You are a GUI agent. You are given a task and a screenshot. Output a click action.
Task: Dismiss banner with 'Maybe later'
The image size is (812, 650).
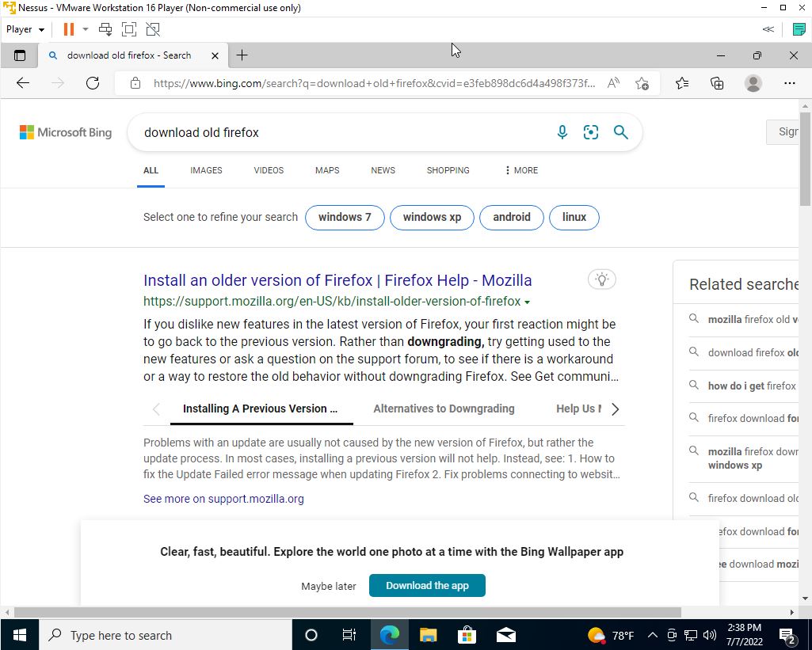[x=329, y=587]
